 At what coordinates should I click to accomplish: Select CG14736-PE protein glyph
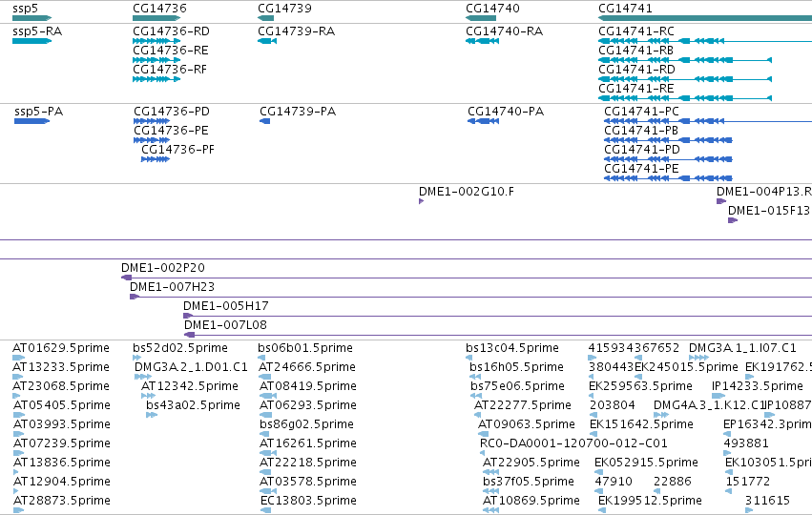[152, 140]
